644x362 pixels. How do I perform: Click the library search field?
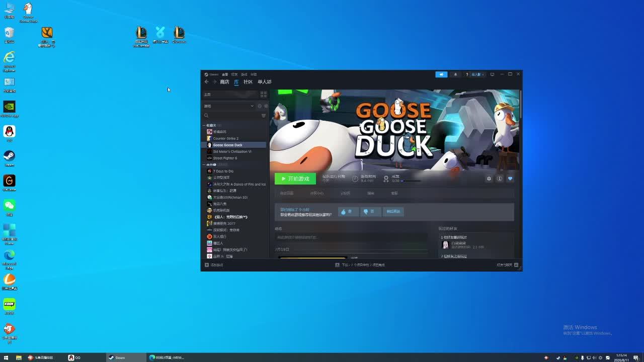pos(231,116)
